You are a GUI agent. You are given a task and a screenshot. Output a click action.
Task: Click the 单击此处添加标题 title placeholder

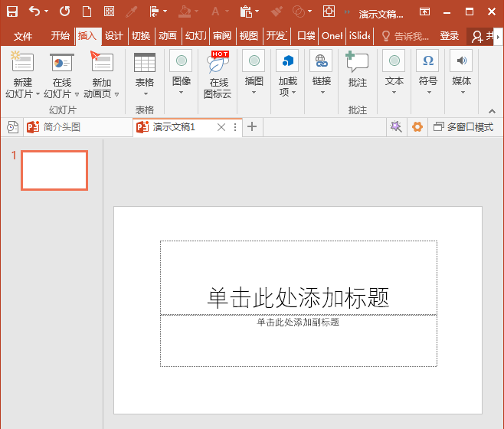tap(299, 277)
